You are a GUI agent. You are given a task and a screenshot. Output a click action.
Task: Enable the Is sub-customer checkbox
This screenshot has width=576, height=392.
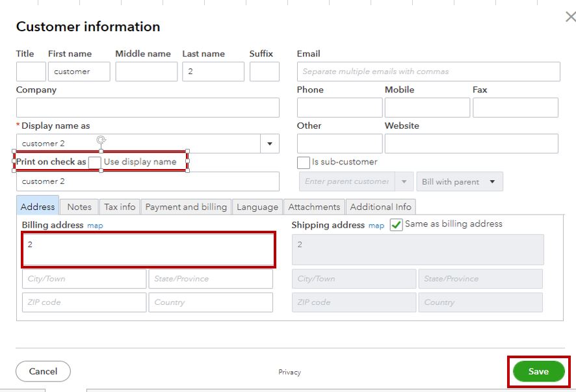pos(304,163)
